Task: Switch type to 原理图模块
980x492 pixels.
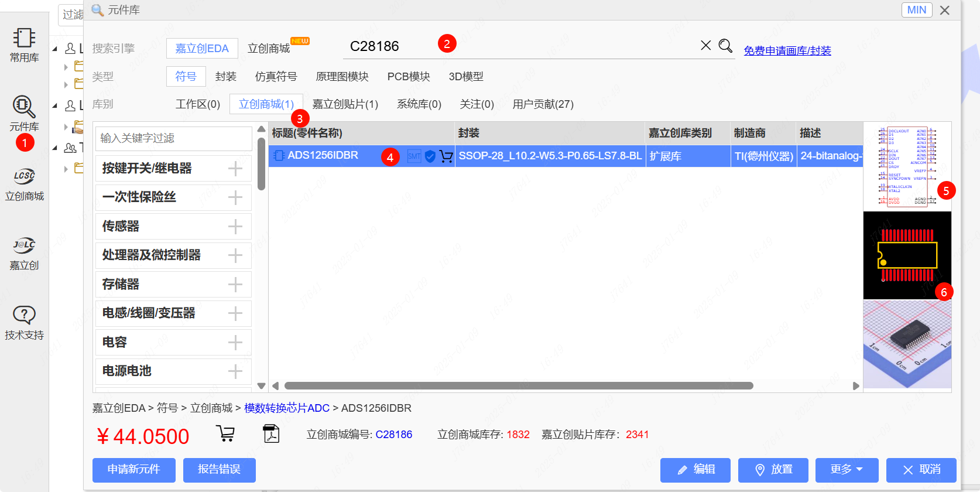Action: (342, 77)
